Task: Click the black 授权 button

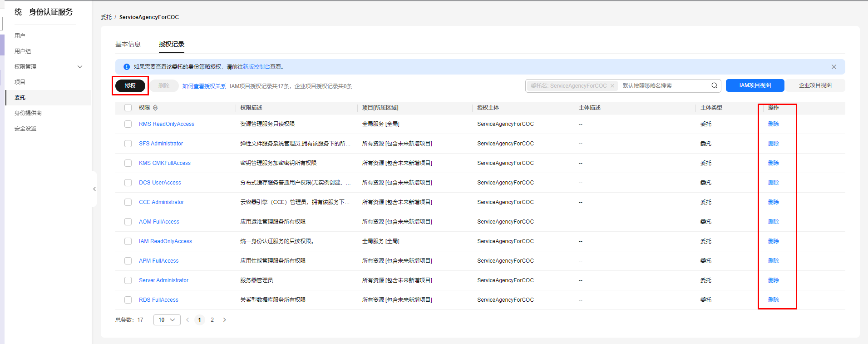Action: coord(130,86)
